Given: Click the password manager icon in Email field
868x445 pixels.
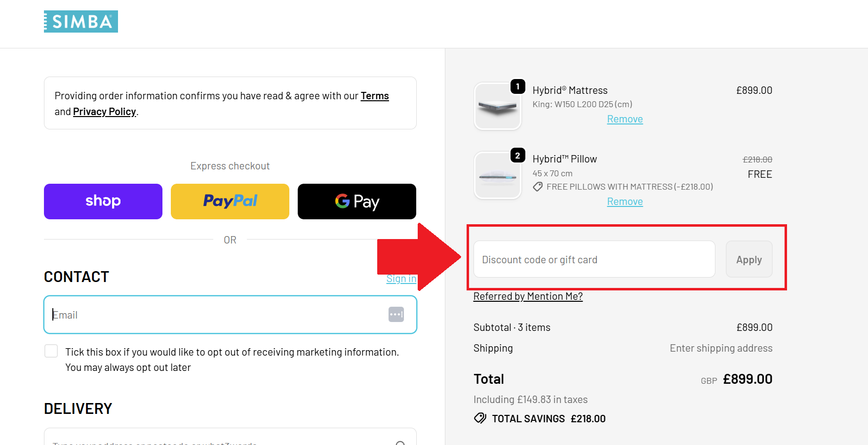Looking at the screenshot, I should tap(396, 314).
